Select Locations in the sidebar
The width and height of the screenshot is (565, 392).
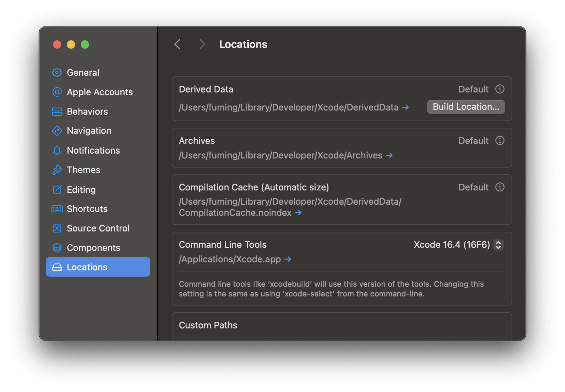[98, 267]
